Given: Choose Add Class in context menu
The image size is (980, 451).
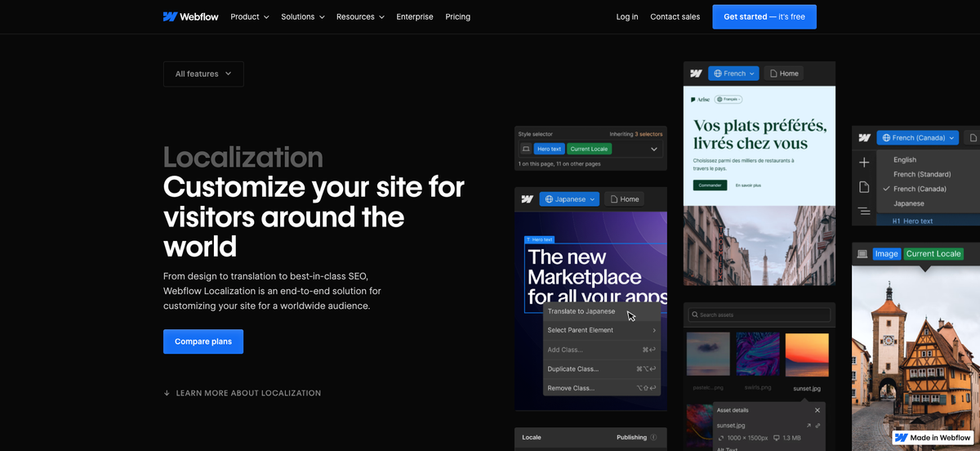Looking at the screenshot, I should (602, 350).
